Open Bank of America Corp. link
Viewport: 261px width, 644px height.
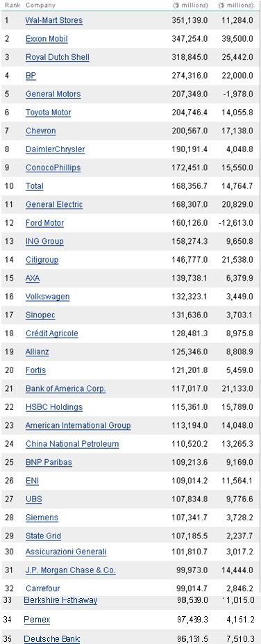pos(66,388)
